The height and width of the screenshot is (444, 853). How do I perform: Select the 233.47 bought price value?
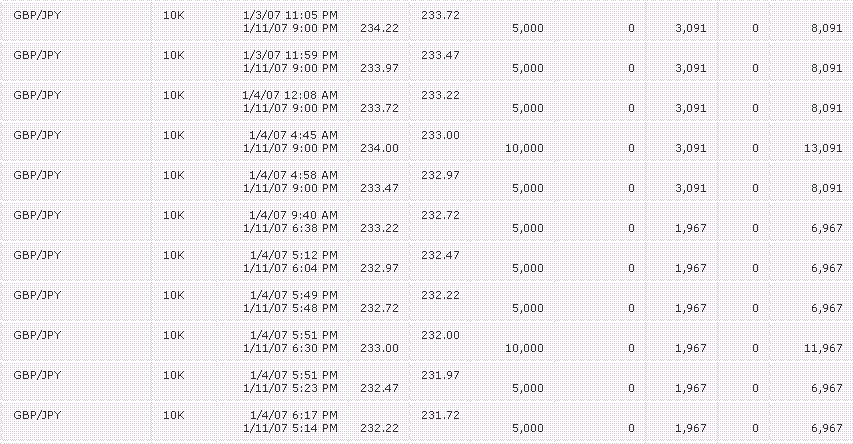440,56
